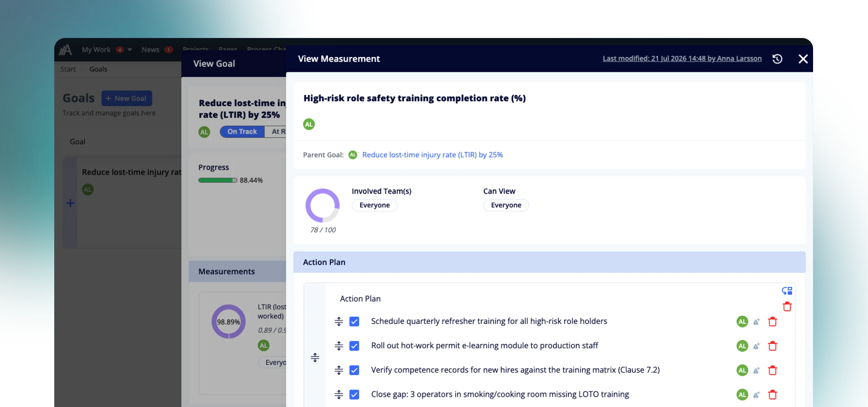This screenshot has height=407, width=868.
Task: Delete the Close gap LOTO training task
Action: click(x=772, y=395)
